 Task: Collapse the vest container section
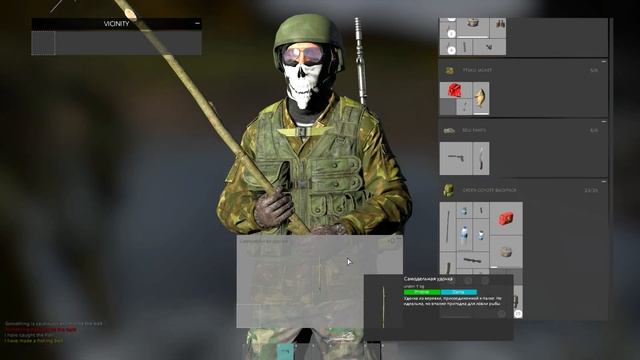pyautogui.click(x=604, y=62)
